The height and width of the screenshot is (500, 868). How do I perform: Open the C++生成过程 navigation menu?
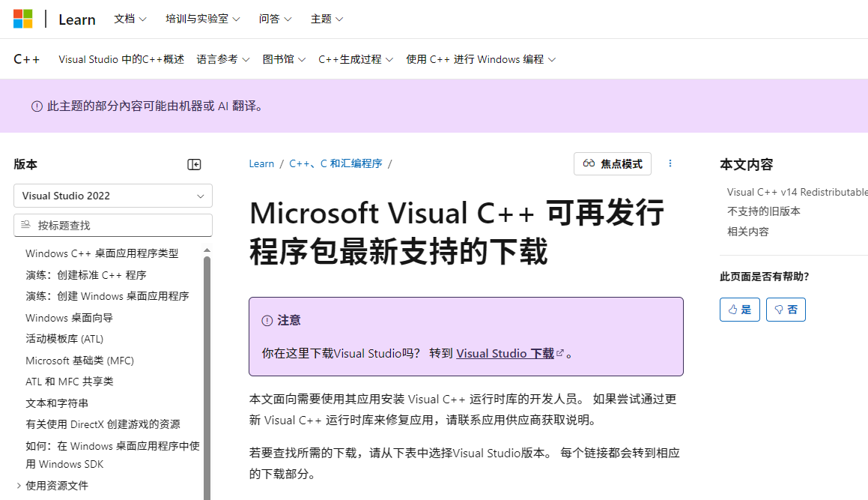355,59
